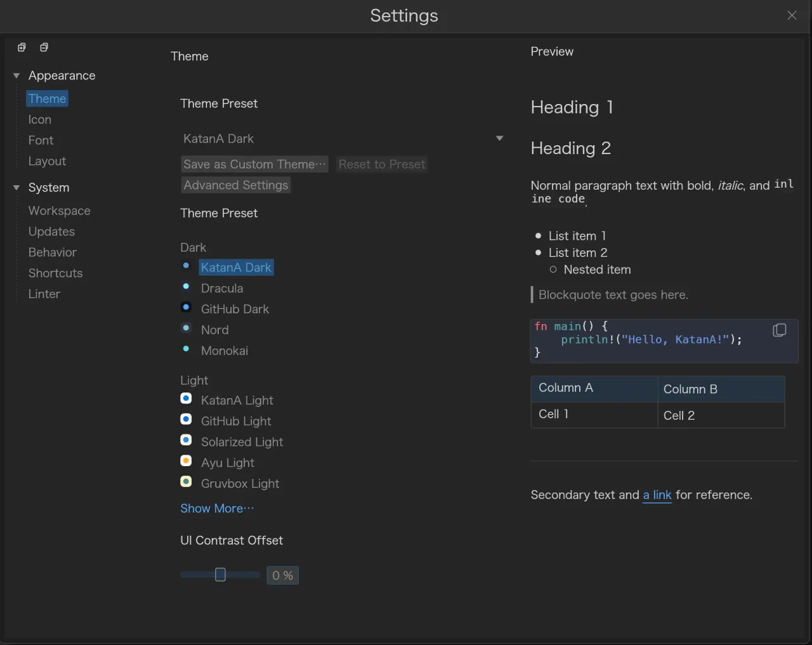Click the UI Contrast Offset slider handle
Screen dimensions: 812x645
click(220, 575)
